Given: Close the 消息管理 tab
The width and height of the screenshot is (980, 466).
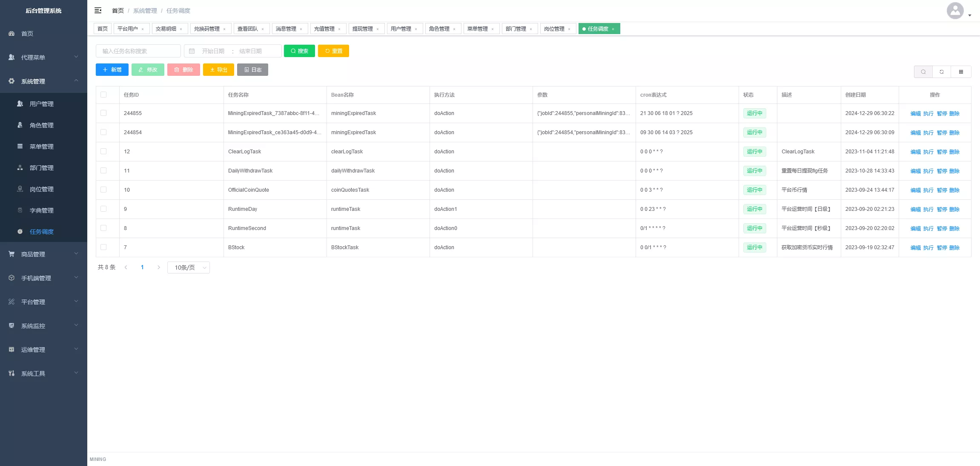Looking at the screenshot, I should tap(301, 29).
